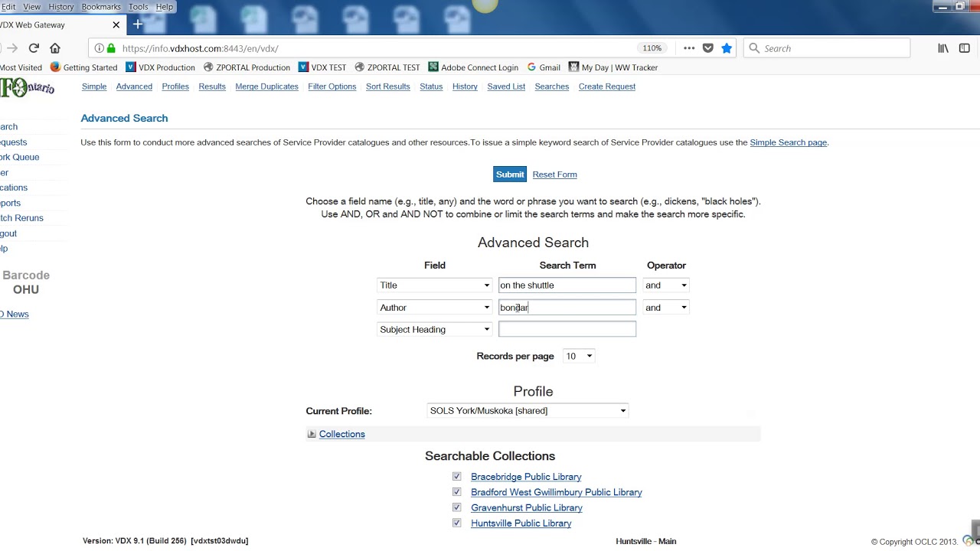Uncheck Bracebridge Public Library checkbox
This screenshot has width=980, height=551.
coord(457,476)
